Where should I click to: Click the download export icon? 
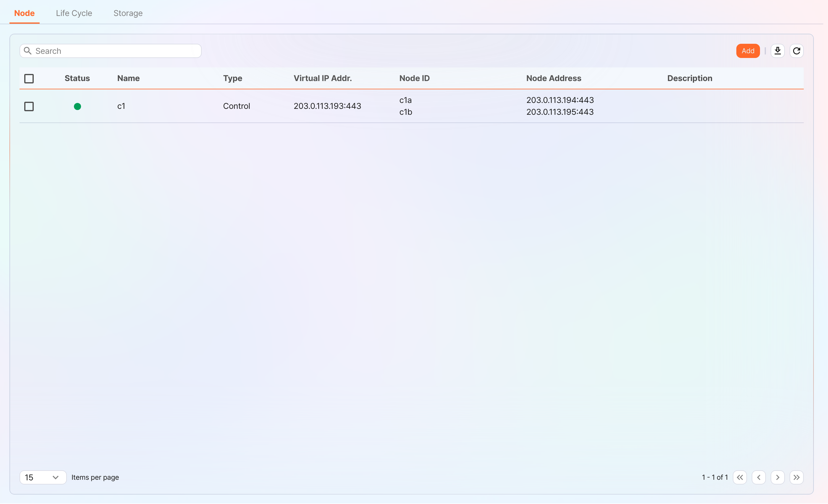pos(778,51)
